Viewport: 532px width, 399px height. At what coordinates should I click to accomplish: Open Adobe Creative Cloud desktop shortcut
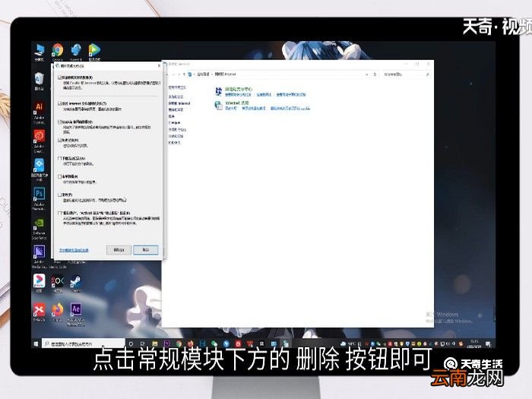point(40,141)
